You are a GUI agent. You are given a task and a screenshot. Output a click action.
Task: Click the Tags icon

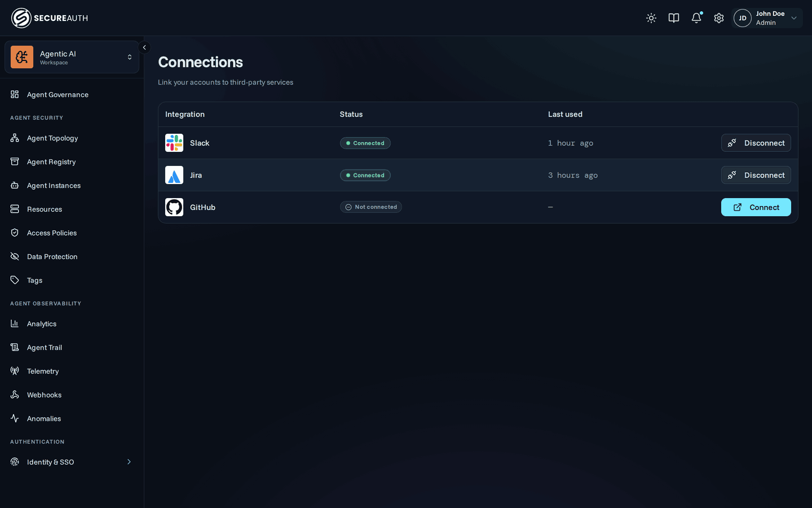tap(15, 280)
